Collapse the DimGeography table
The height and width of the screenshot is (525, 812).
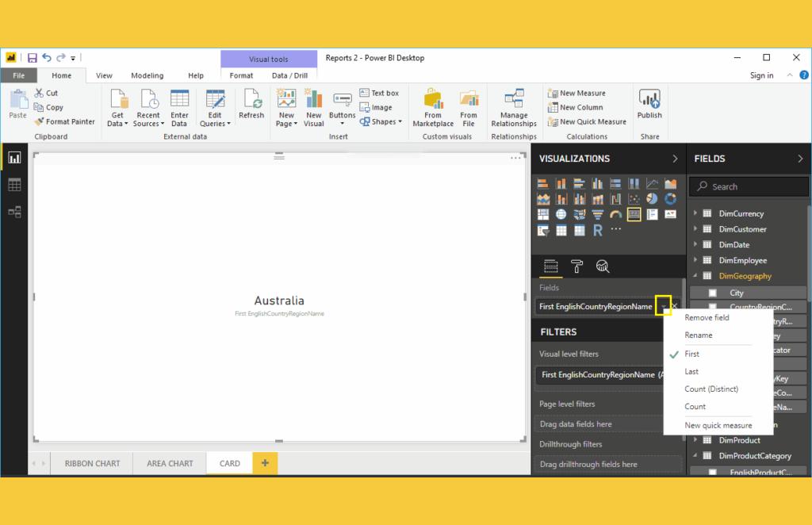pyautogui.click(x=695, y=276)
